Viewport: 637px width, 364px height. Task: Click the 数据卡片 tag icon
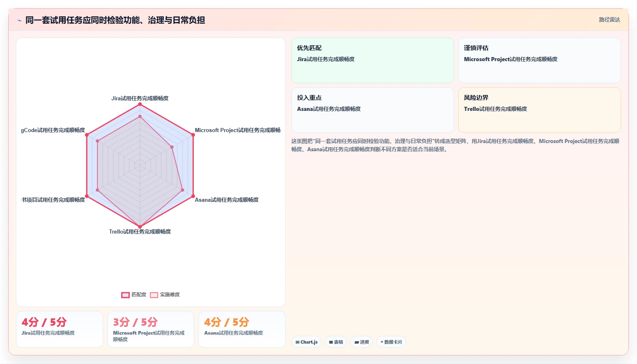(x=382, y=342)
